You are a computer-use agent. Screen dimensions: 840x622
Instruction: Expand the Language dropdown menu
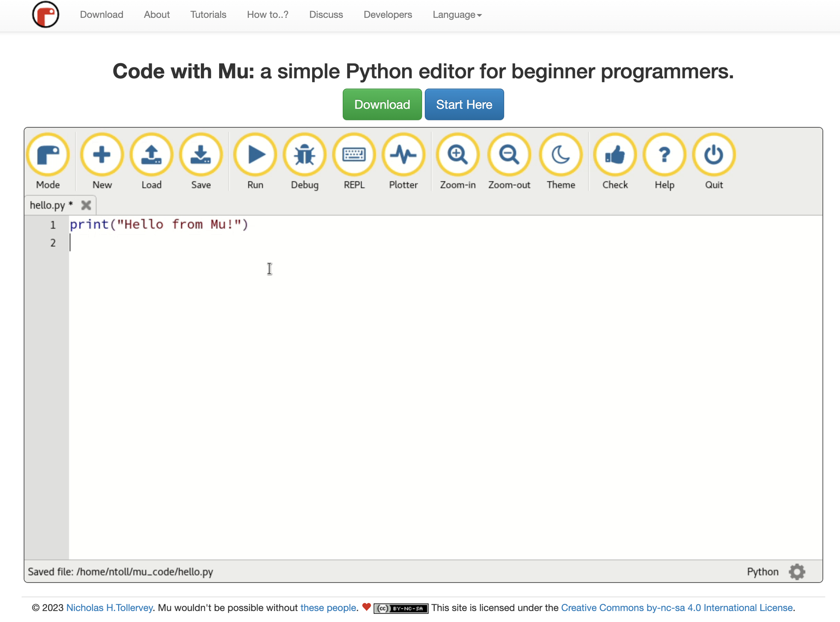457,15
